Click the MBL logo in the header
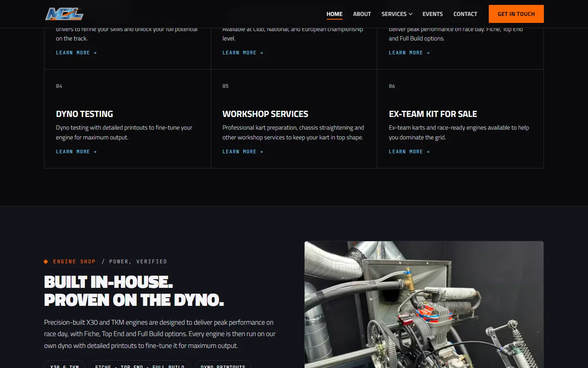This screenshot has height=368, width=588. (x=64, y=14)
